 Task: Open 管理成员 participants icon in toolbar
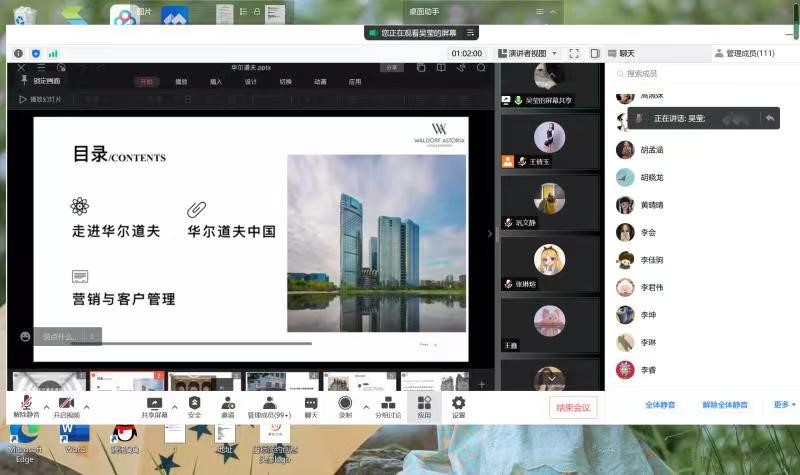[x=269, y=404]
